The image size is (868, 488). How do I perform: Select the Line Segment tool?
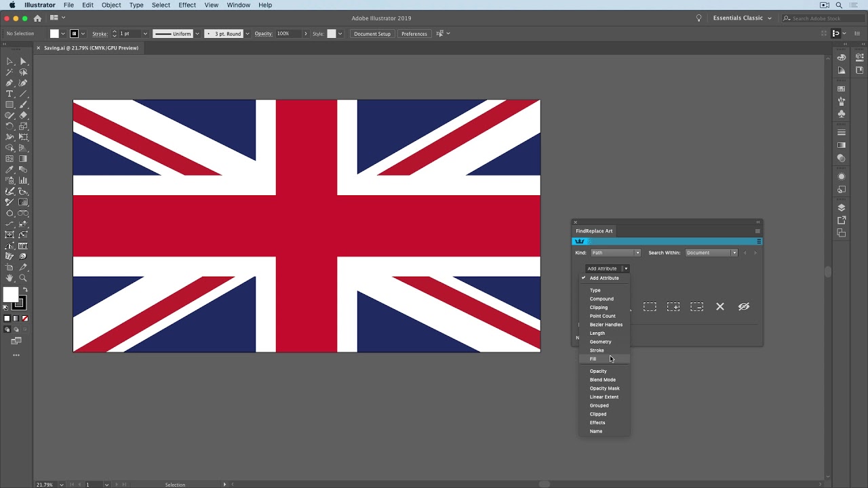pos(23,94)
